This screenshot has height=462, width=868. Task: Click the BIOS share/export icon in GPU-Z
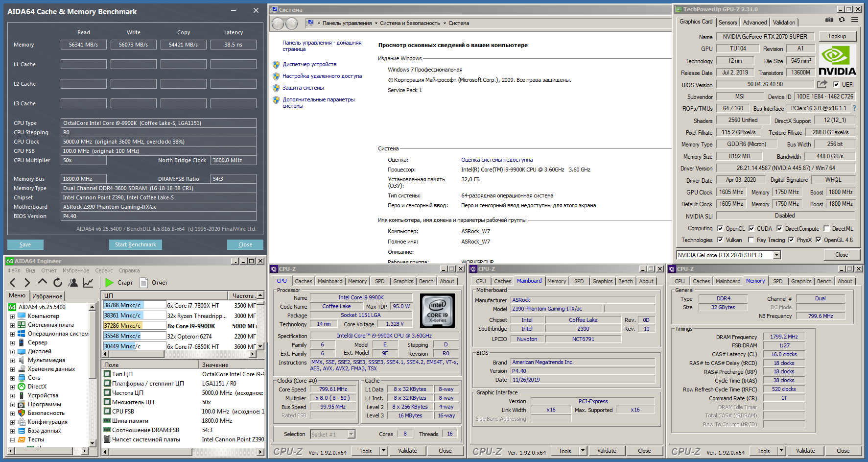[x=822, y=84]
